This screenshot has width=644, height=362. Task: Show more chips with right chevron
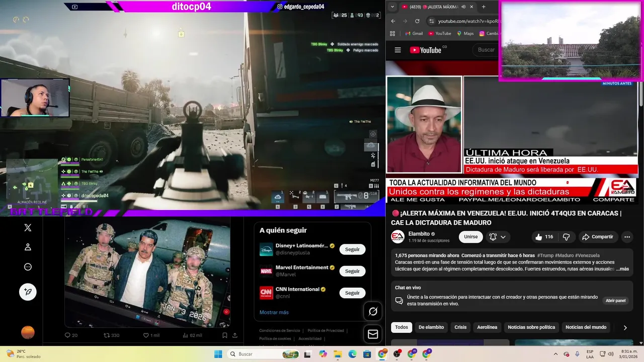625,328
